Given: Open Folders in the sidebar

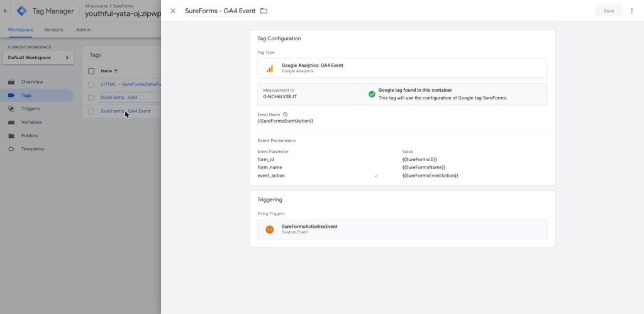Looking at the screenshot, I should (30, 136).
